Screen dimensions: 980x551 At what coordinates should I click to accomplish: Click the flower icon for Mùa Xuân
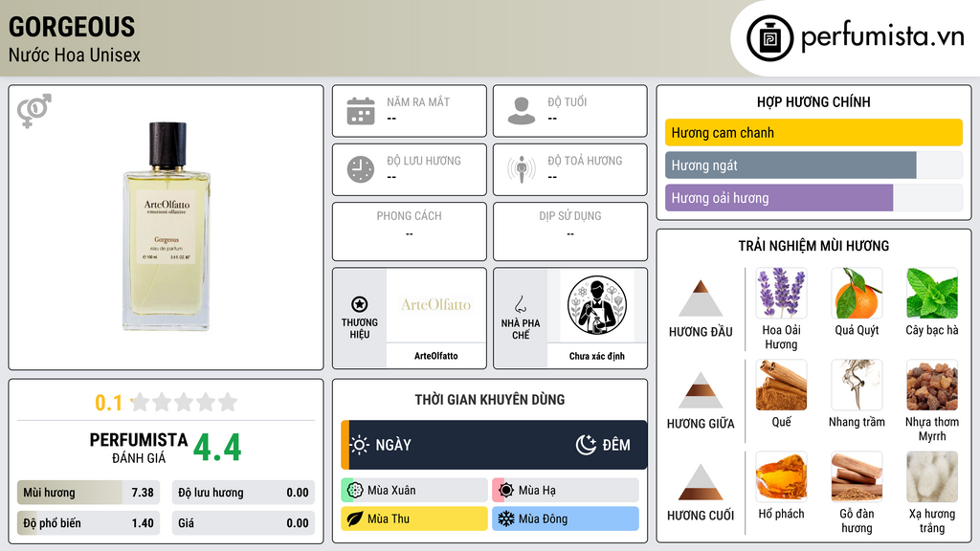(x=355, y=491)
